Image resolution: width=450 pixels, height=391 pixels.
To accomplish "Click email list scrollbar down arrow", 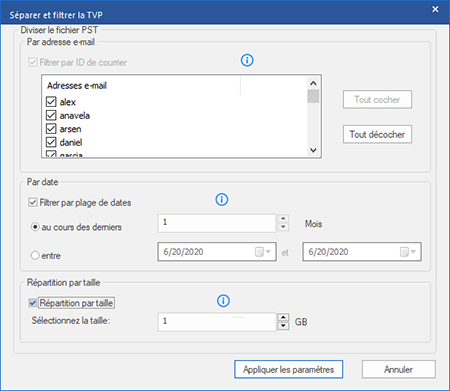I will pos(313,150).
